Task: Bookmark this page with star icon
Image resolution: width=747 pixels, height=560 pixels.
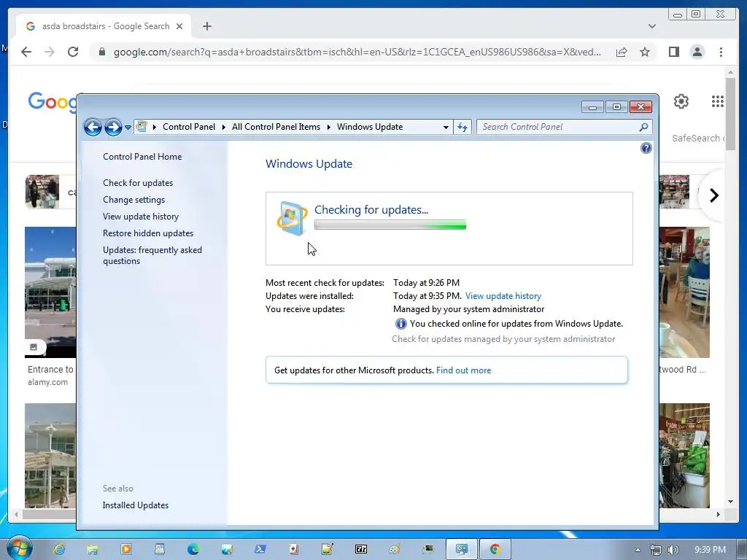Action: (645, 52)
